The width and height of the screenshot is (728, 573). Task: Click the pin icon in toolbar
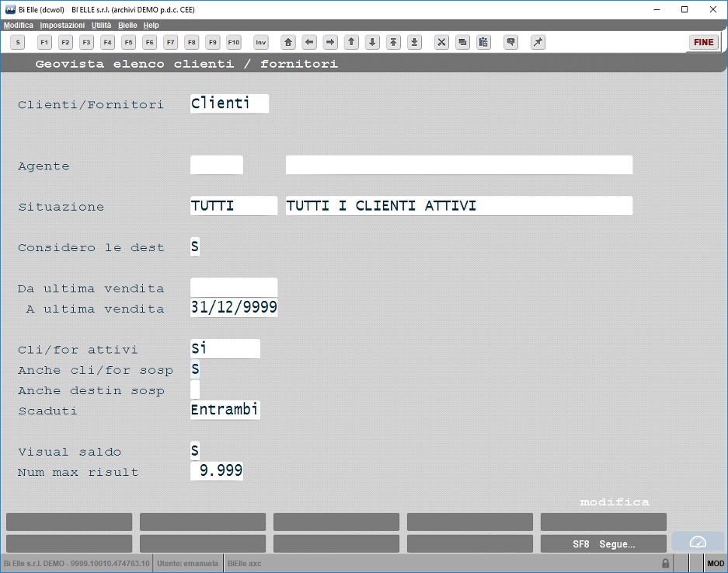(538, 43)
